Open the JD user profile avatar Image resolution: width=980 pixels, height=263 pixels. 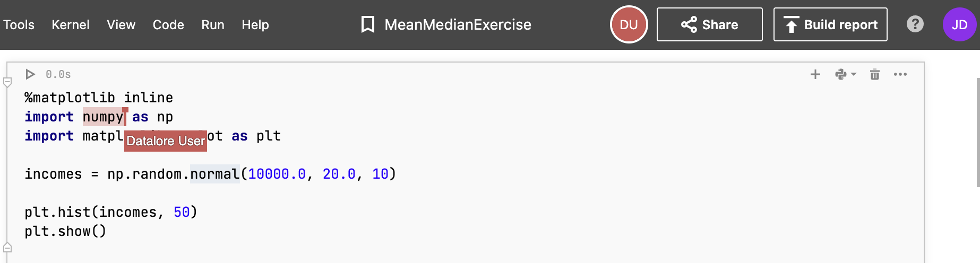pos(959,24)
